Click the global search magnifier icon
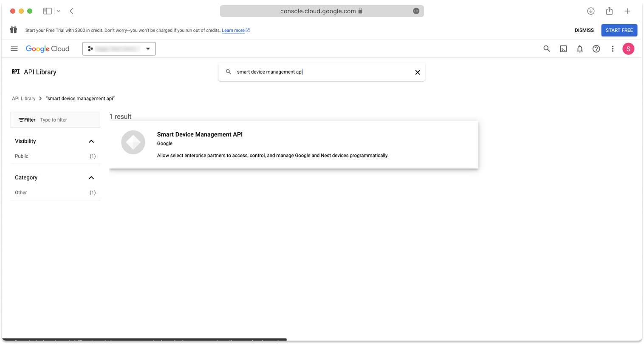This screenshot has height=344, width=644. tap(546, 48)
